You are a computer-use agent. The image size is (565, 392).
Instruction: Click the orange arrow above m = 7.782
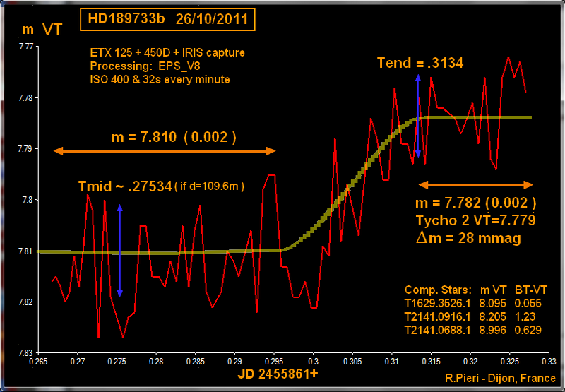(x=476, y=184)
